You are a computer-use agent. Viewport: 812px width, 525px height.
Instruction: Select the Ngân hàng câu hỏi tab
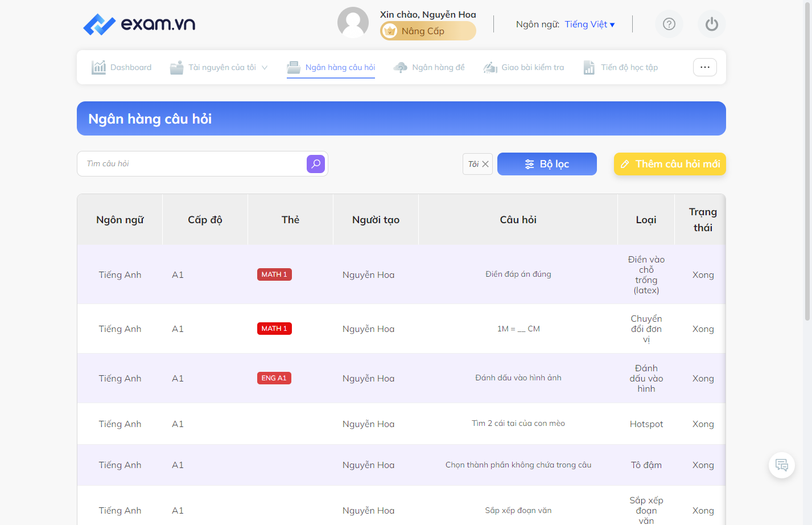click(331, 67)
